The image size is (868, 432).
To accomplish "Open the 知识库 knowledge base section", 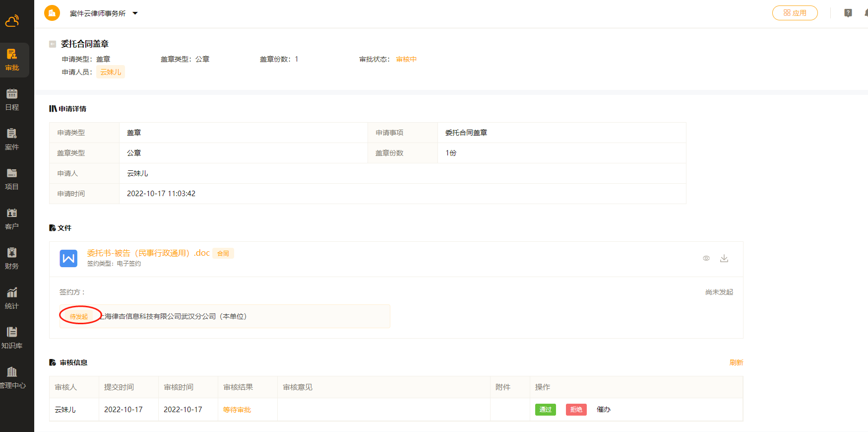I will click(12, 338).
